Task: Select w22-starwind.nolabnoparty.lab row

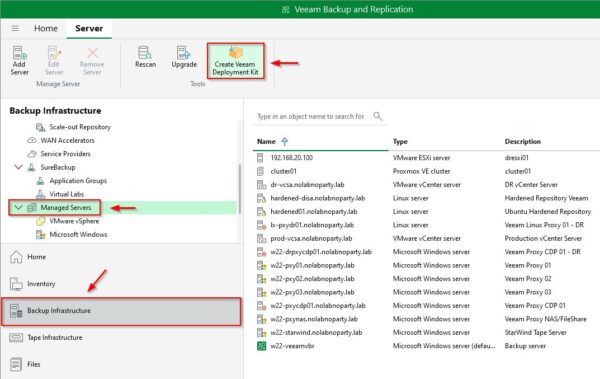Action: pos(426,332)
